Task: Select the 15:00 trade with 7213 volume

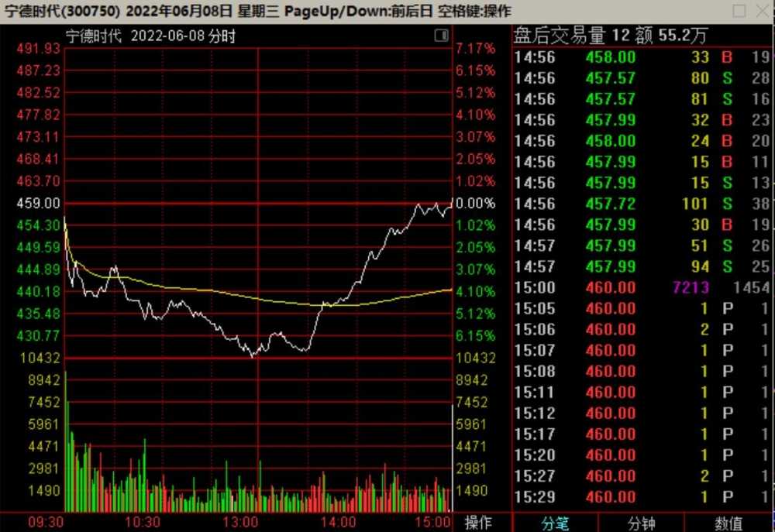Action: [x=642, y=287]
